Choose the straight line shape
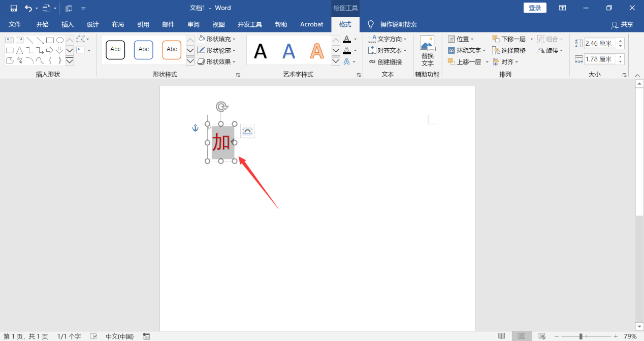The height and width of the screenshot is (341, 644). pyautogui.click(x=30, y=40)
